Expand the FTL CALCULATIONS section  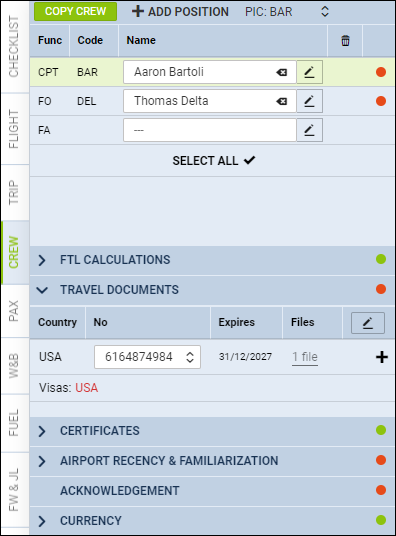(x=42, y=260)
